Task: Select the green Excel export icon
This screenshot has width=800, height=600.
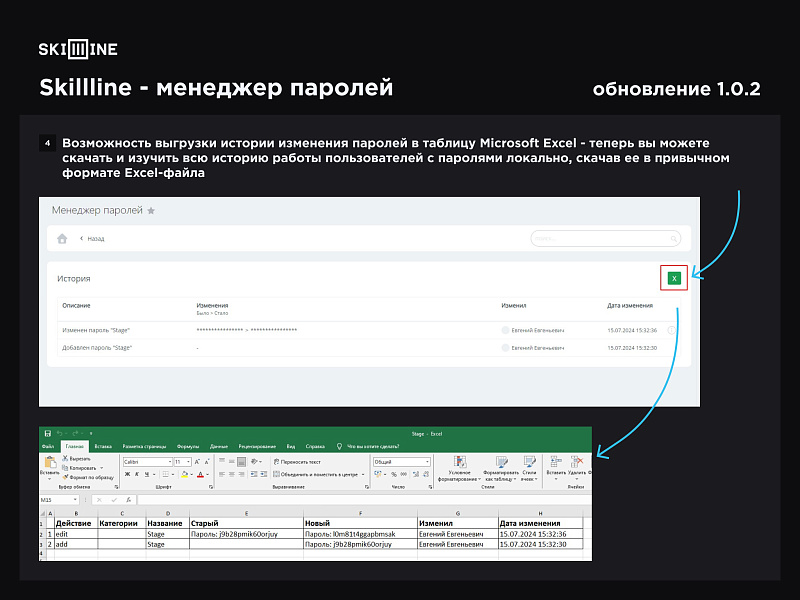Action: click(x=673, y=278)
